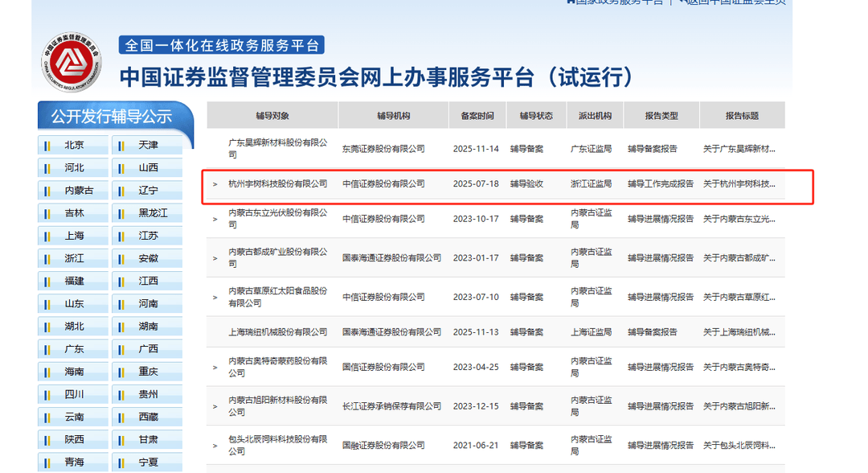Open the 湖南 region entry
This screenshot has height=473, width=868.
click(148, 327)
